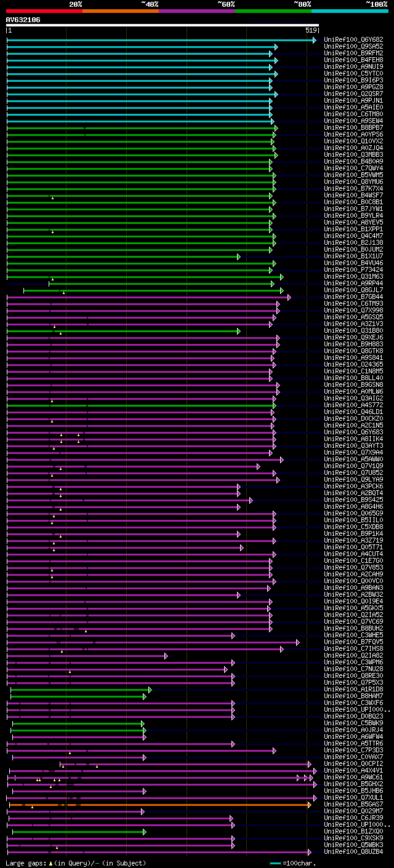The width and height of the screenshot is (394, 868).
Task: Select hit label UniRef100_B2J138
Action: click(353, 243)
